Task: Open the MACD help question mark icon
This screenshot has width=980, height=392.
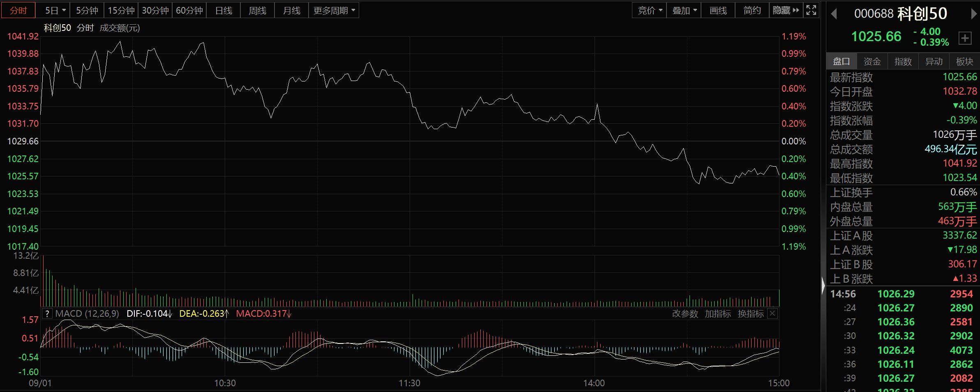Action: coord(47,314)
